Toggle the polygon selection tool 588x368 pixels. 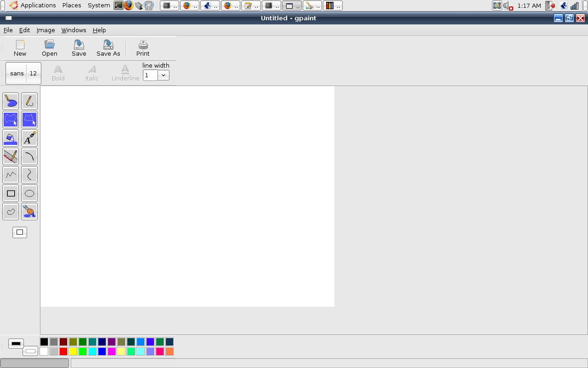[x=29, y=120]
